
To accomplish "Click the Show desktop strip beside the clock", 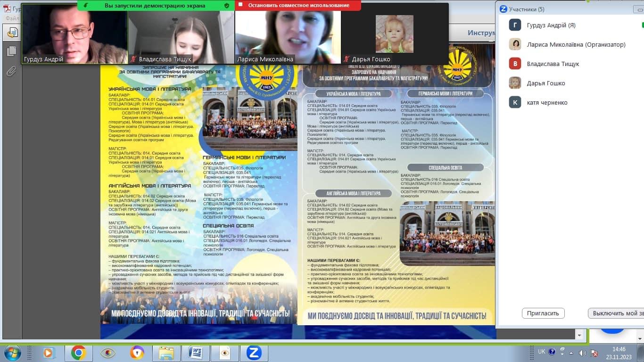I will [x=640, y=353].
